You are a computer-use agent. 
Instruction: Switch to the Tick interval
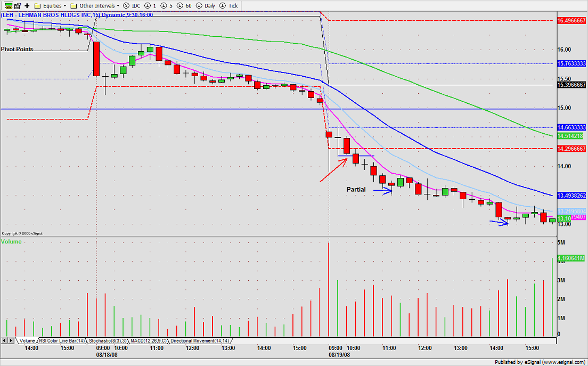(228, 6)
